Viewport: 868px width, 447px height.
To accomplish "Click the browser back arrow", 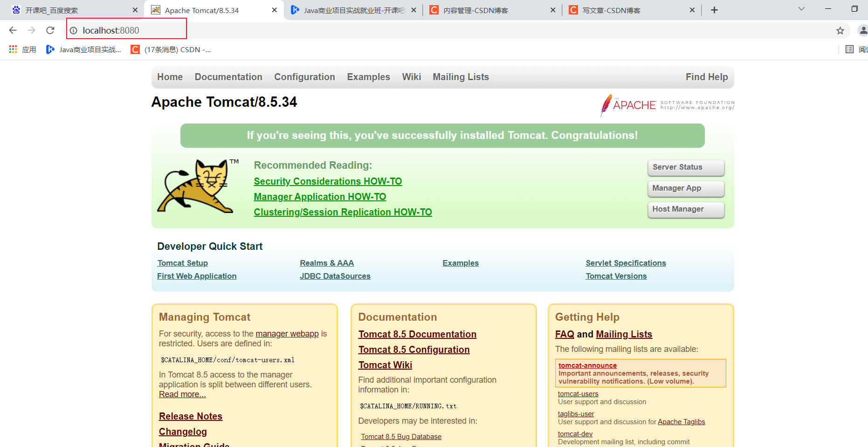I will point(13,30).
